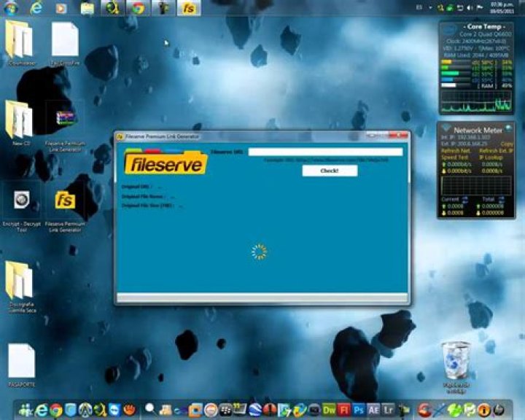Viewport: 525px width, 420px height.
Task: Open the magnifier search dock icon
Action: tap(150, 409)
